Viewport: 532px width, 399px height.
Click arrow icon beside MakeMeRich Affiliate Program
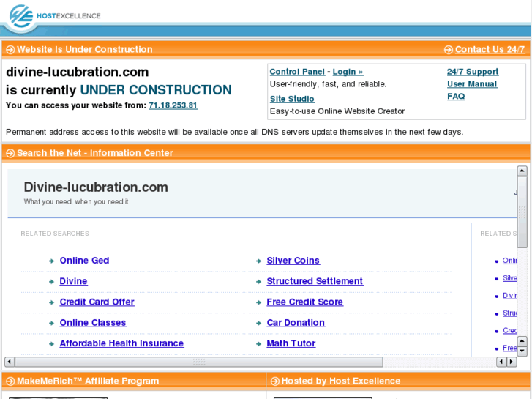pos(10,381)
